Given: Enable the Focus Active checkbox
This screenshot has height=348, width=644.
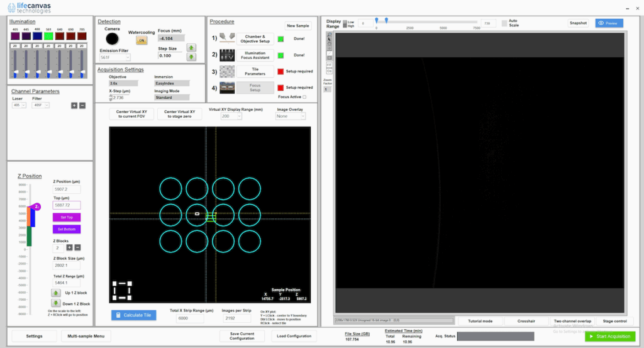Looking at the screenshot, I should (x=305, y=97).
